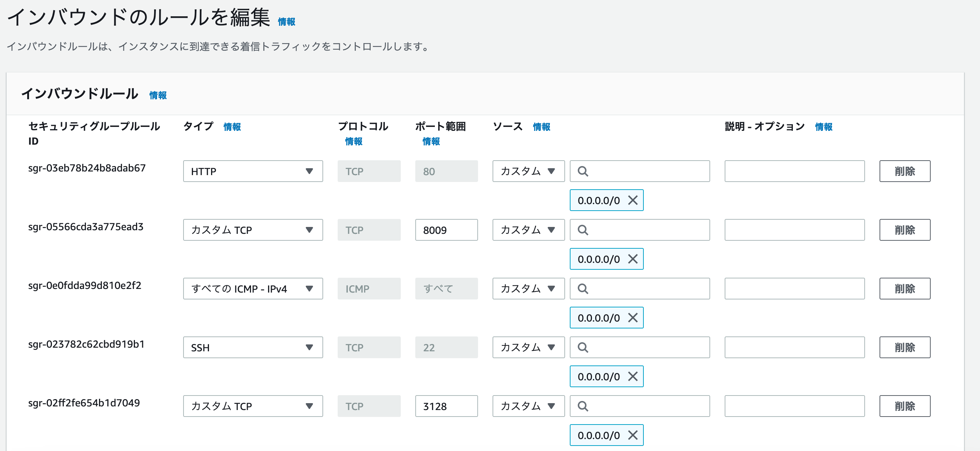Click the search icon in the port 3128 rule source

click(583, 406)
